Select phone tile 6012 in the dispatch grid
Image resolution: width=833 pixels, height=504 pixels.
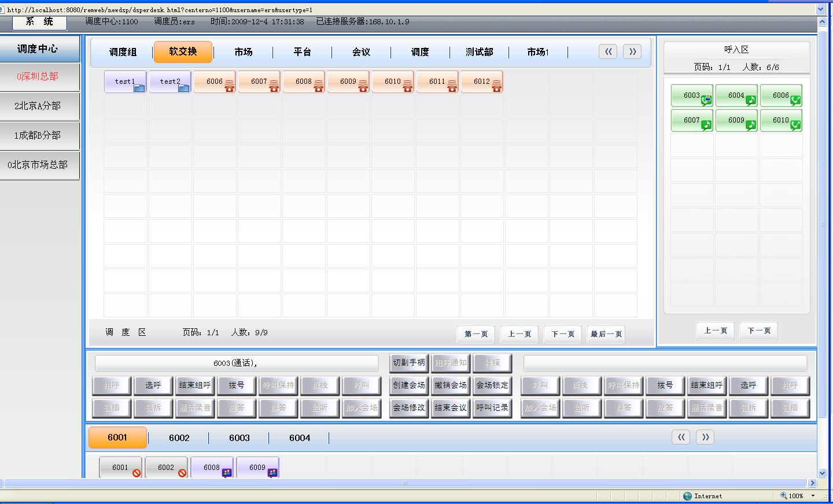coord(482,81)
